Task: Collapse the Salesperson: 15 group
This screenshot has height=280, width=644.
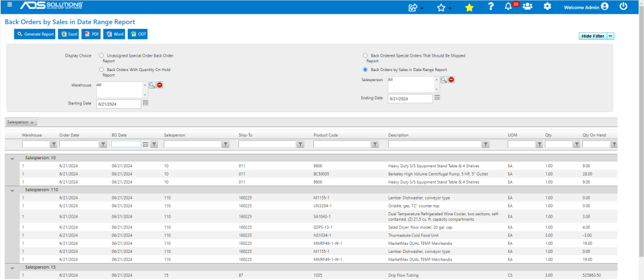Action: point(12,267)
